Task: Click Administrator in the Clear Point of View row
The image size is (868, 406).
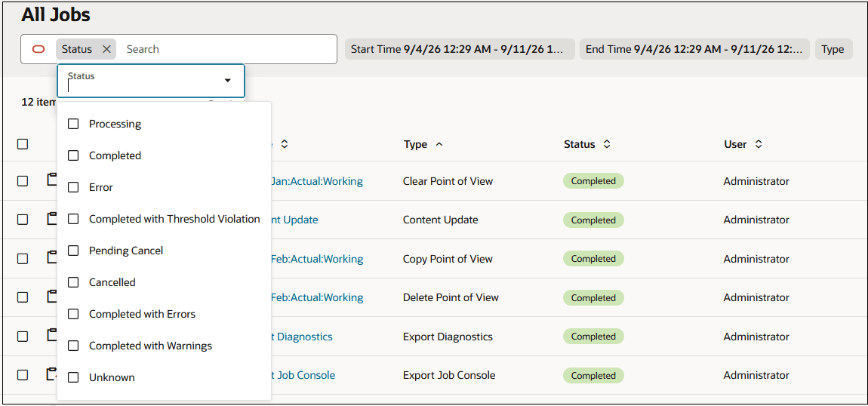Action: [x=756, y=181]
